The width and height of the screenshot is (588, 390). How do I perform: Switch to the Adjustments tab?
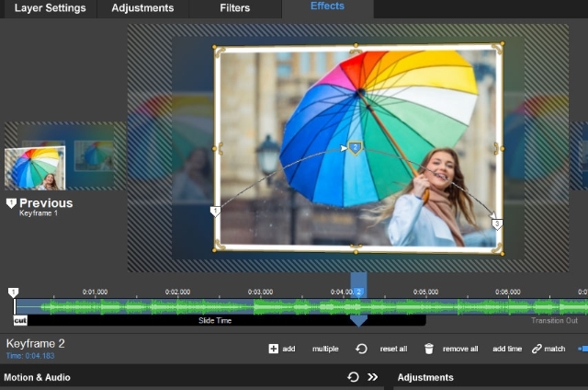pos(142,8)
